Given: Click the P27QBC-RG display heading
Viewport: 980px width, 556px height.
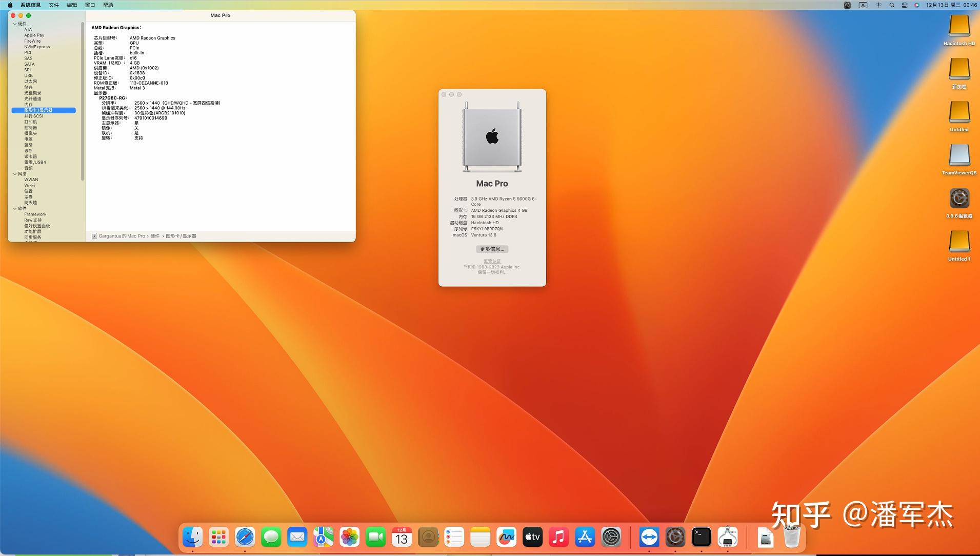Looking at the screenshot, I should click(x=113, y=98).
